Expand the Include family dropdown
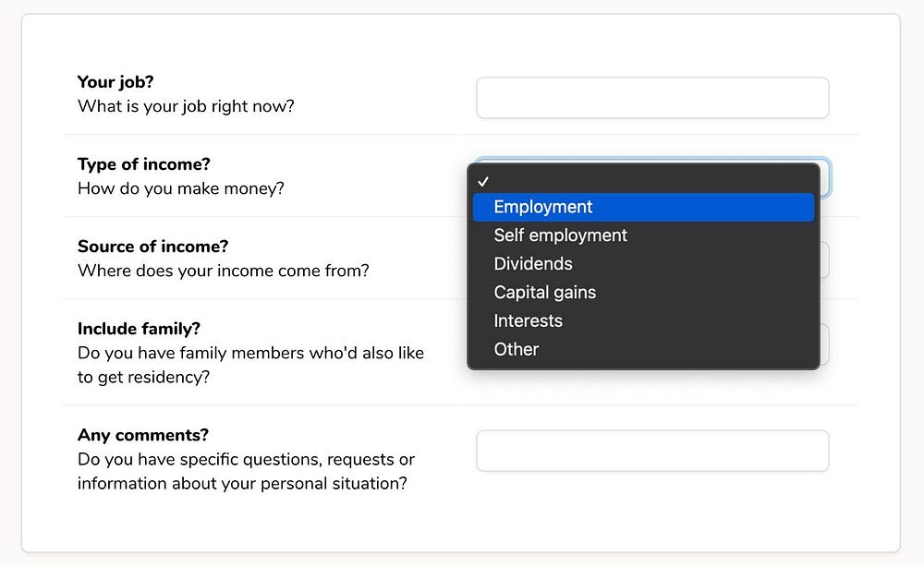 pos(824,344)
